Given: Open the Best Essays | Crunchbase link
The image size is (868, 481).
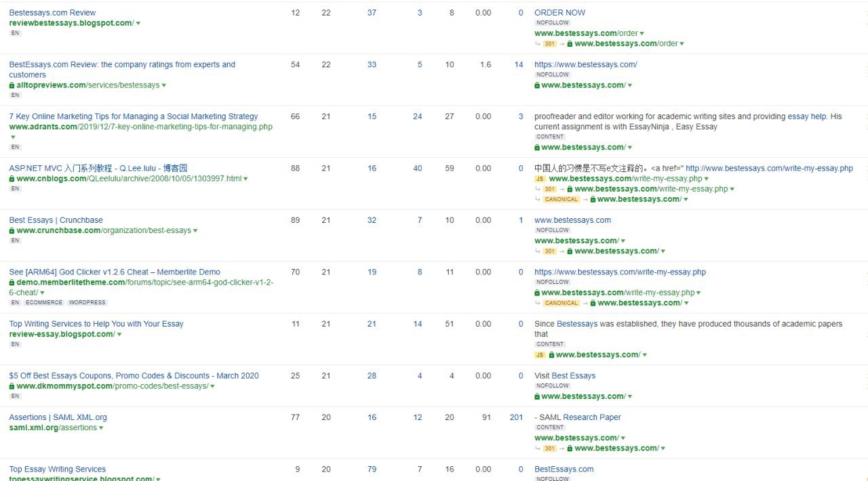Looking at the screenshot, I should (56, 220).
